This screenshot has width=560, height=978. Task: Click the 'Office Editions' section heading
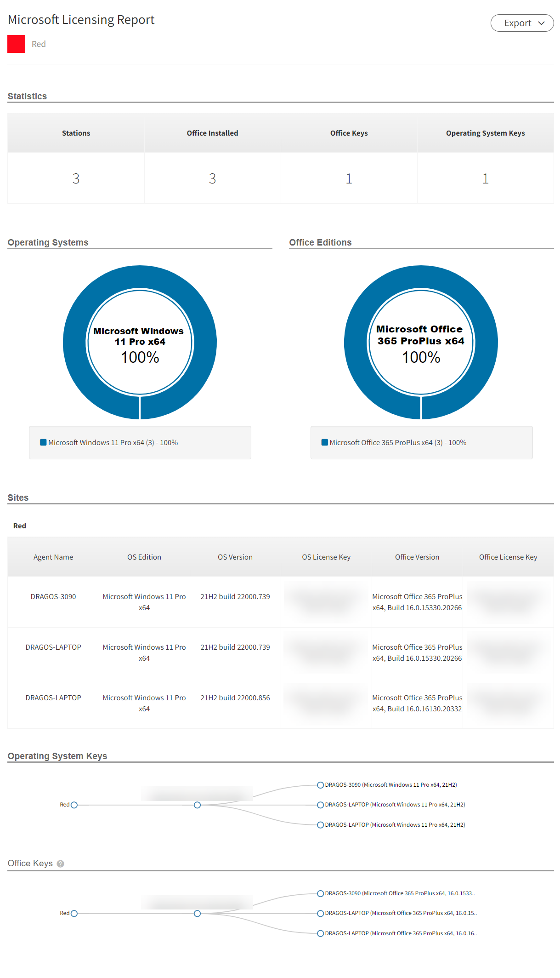point(320,242)
